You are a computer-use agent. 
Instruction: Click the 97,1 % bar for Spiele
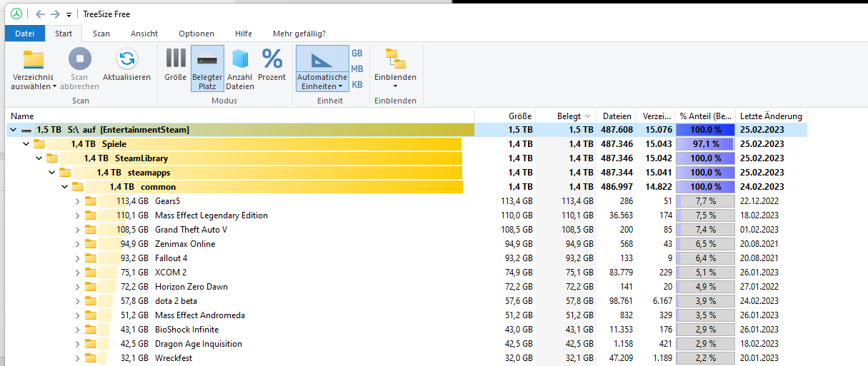705,144
